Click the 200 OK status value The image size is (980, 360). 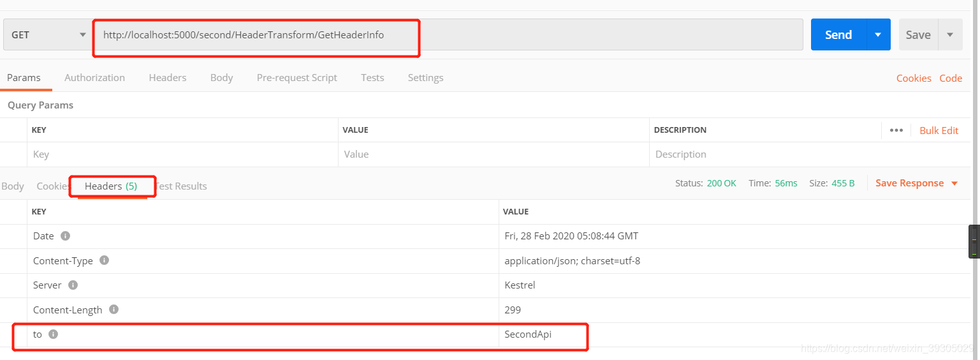click(x=721, y=183)
